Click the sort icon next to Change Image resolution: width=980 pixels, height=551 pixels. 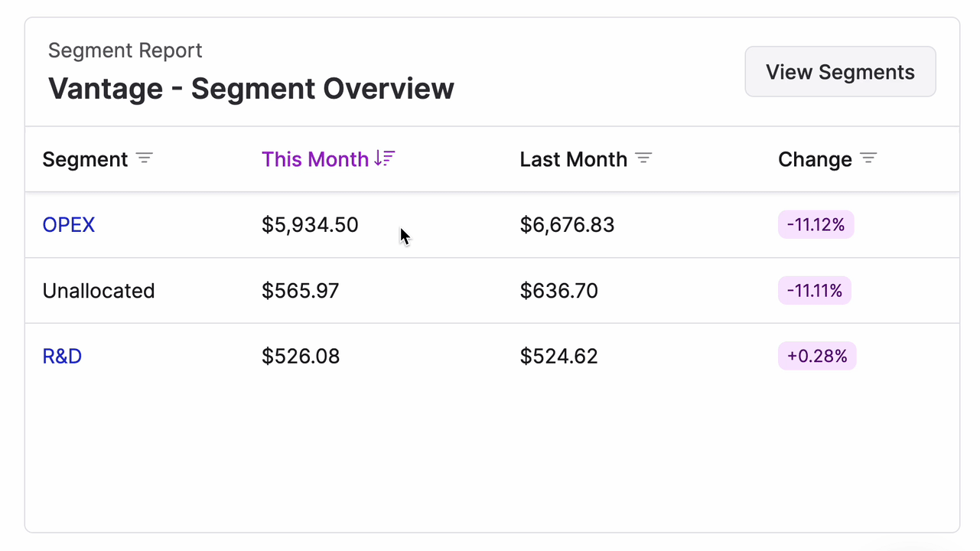pyautogui.click(x=868, y=158)
